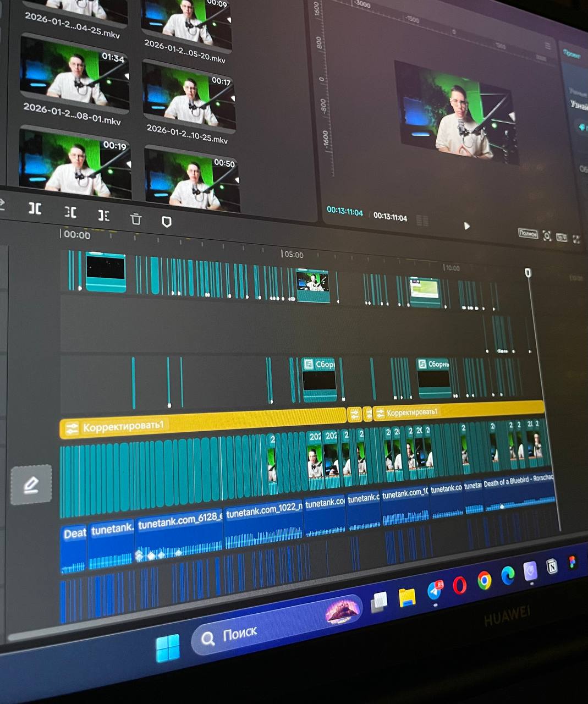Viewport: 588px width, 704px height.
Task: Click the 00:00 mark on the timeline ruler
Action: 76,235
